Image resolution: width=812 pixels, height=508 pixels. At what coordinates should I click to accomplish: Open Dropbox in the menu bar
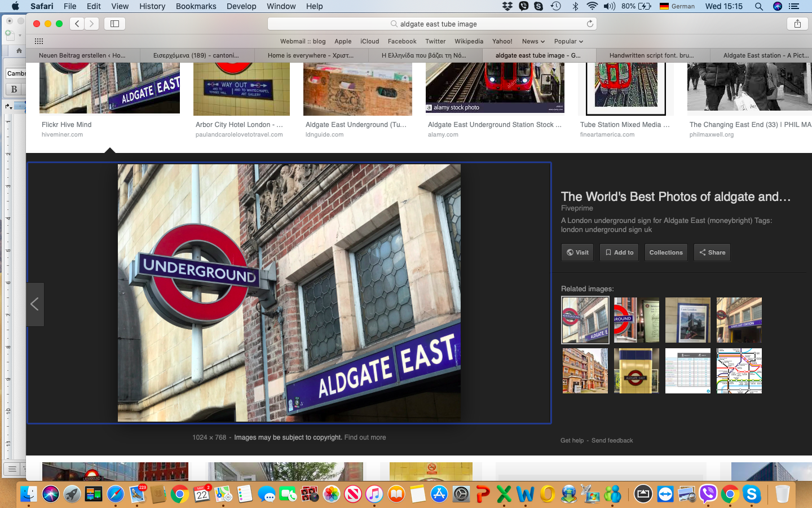pos(507,6)
